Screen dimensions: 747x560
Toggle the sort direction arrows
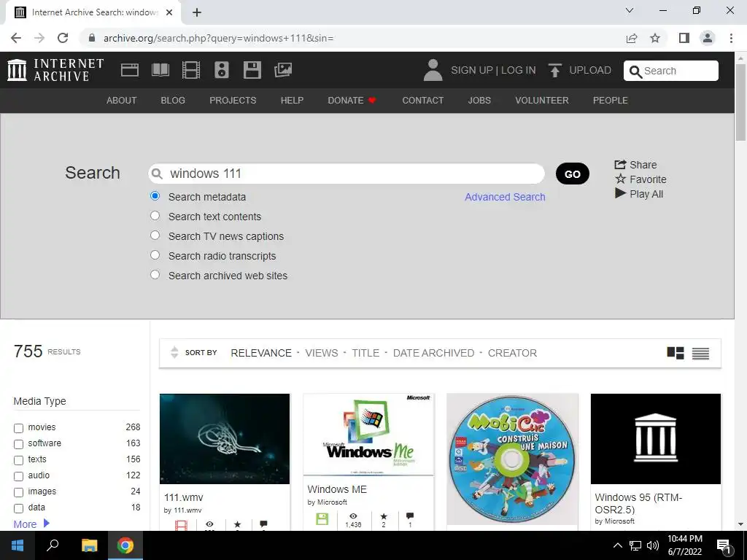[x=174, y=352]
